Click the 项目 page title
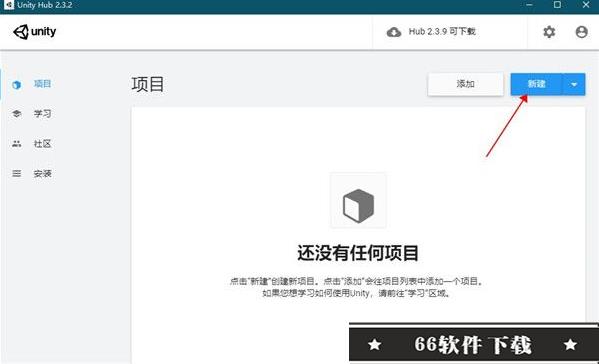 (x=148, y=84)
